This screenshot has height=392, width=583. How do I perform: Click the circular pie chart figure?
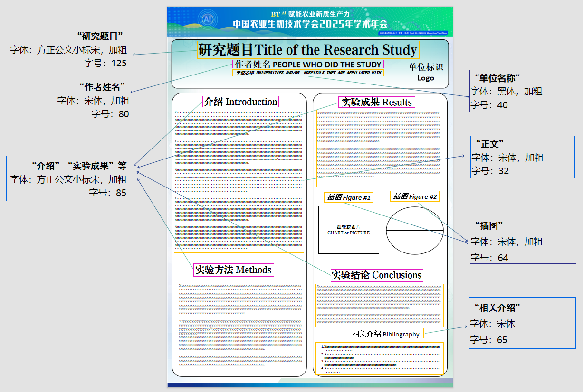(414, 231)
